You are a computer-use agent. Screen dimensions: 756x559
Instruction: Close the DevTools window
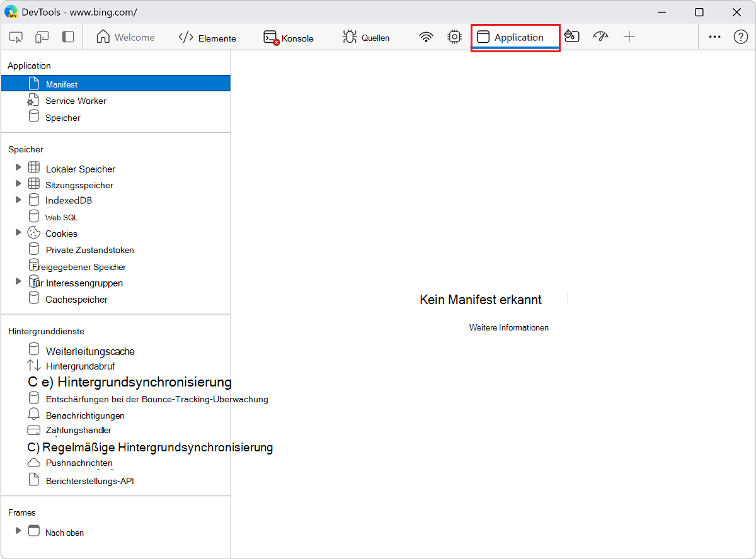tap(736, 12)
